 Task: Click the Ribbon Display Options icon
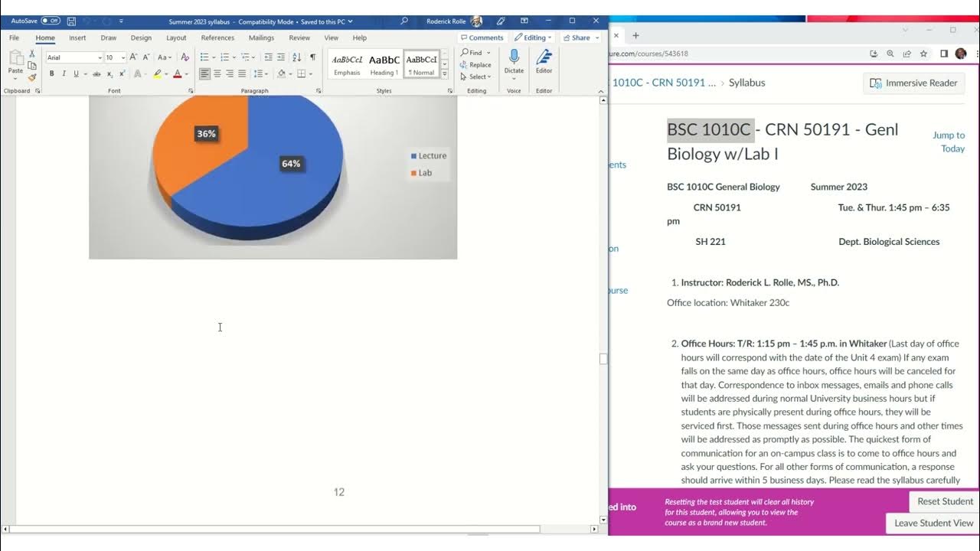[524, 21]
